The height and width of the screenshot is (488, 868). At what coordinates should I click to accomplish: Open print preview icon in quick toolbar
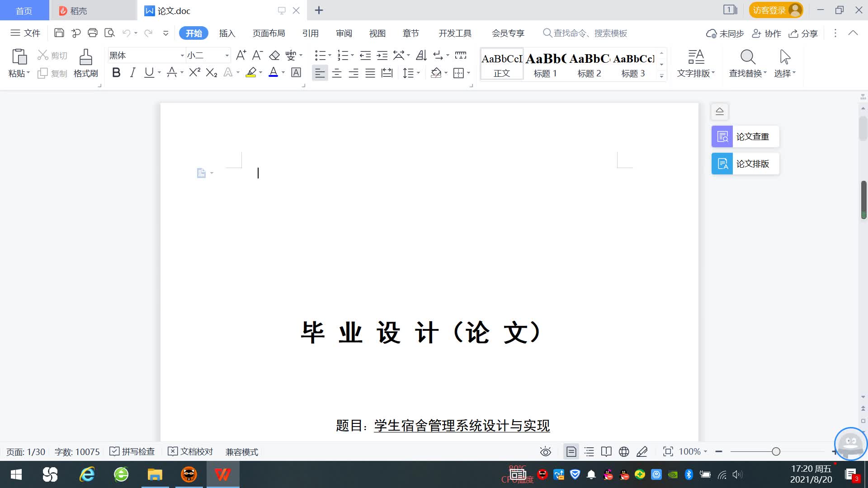coord(109,33)
